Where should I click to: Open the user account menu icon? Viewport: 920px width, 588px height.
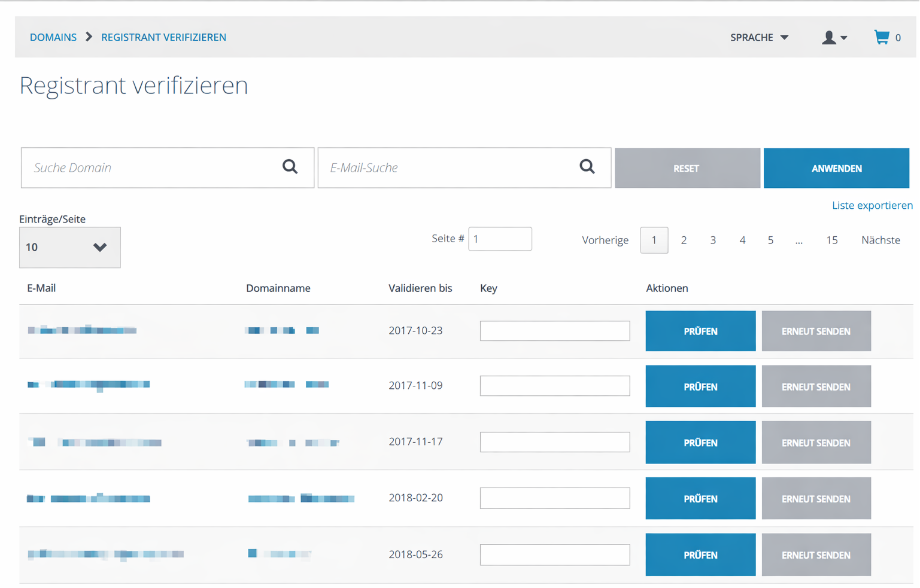[834, 38]
